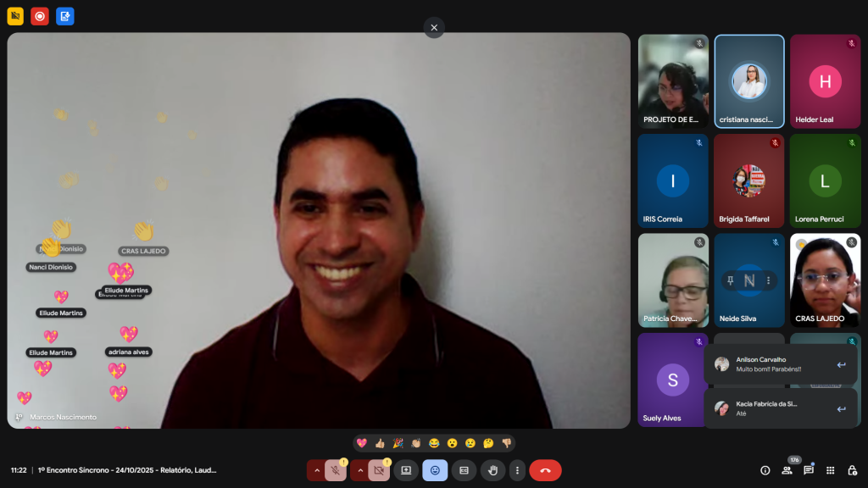
Task: Open the chat messages panel
Action: [809, 470]
